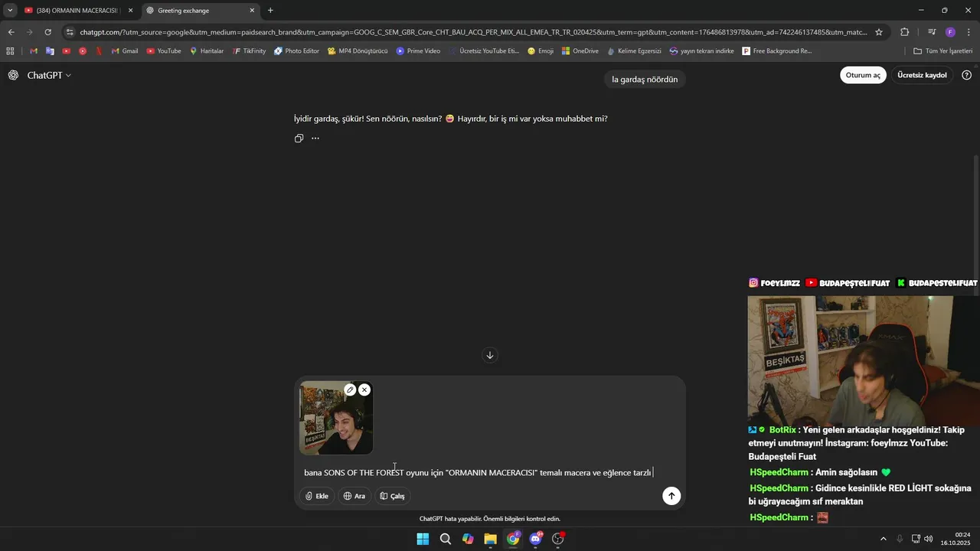This screenshot has width=980, height=551.
Task: Open the Gmail bookmark
Action: click(x=124, y=51)
